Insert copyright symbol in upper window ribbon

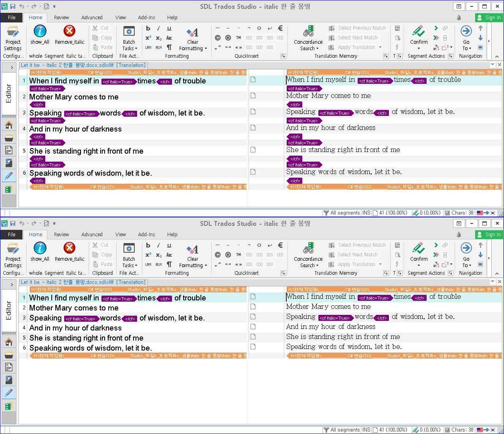click(x=218, y=38)
